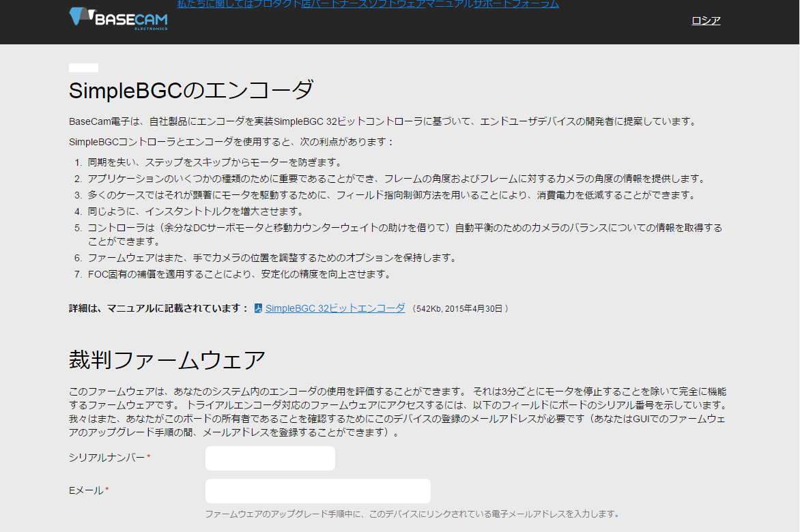800x532 pixels.
Task: Click the シリアルナンバー field label
Action: (x=107, y=458)
